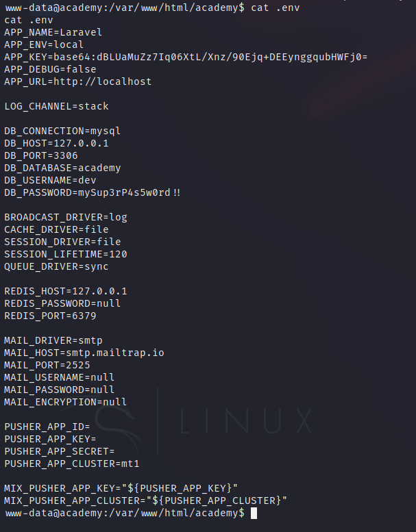
Task: Click the QUEUE_DRIVER=sync line
Action: click(x=56, y=266)
